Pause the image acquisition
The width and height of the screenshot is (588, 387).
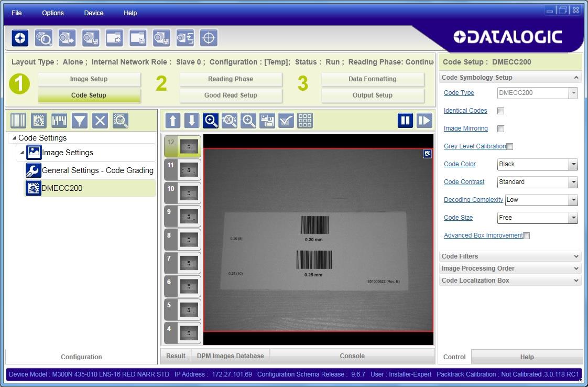pyautogui.click(x=406, y=121)
